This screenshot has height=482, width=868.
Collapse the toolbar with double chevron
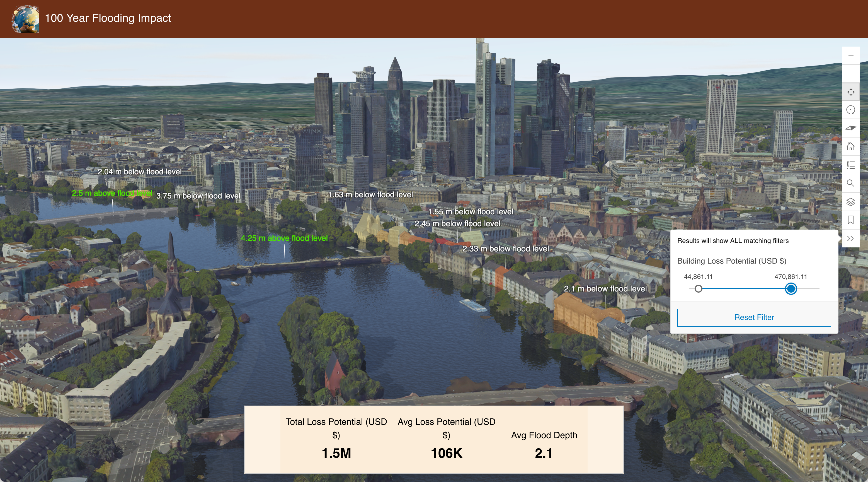[x=850, y=238]
